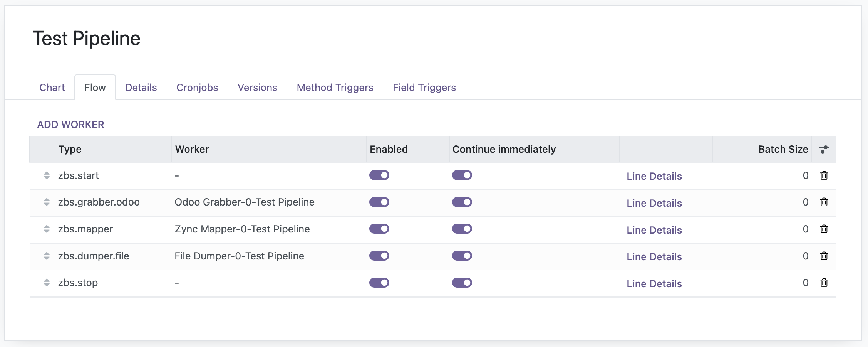Open Line Details for zbs.mapper
Screen dimensions: 868x347
click(654, 230)
